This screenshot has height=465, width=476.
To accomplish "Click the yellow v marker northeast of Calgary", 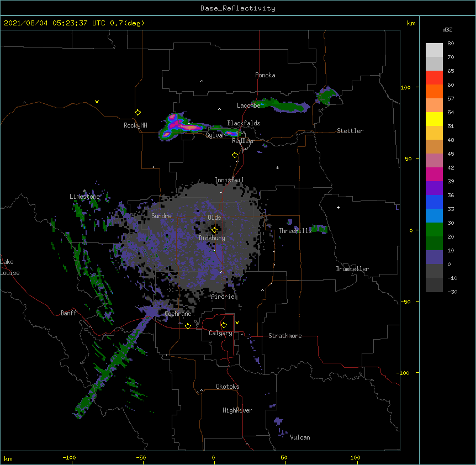I will coord(237,323).
